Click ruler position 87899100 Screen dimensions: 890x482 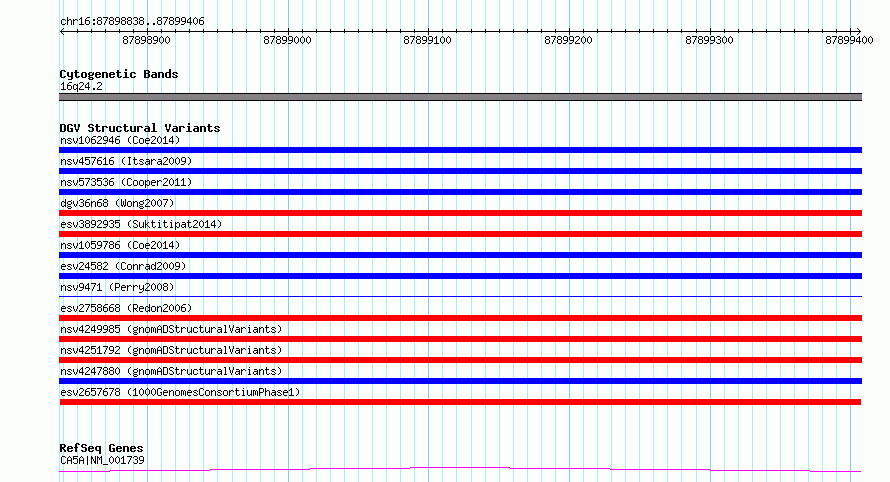427,40
